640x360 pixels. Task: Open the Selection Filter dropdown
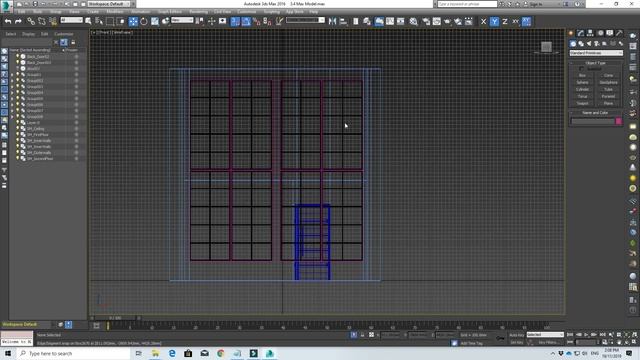coord(71,20)
